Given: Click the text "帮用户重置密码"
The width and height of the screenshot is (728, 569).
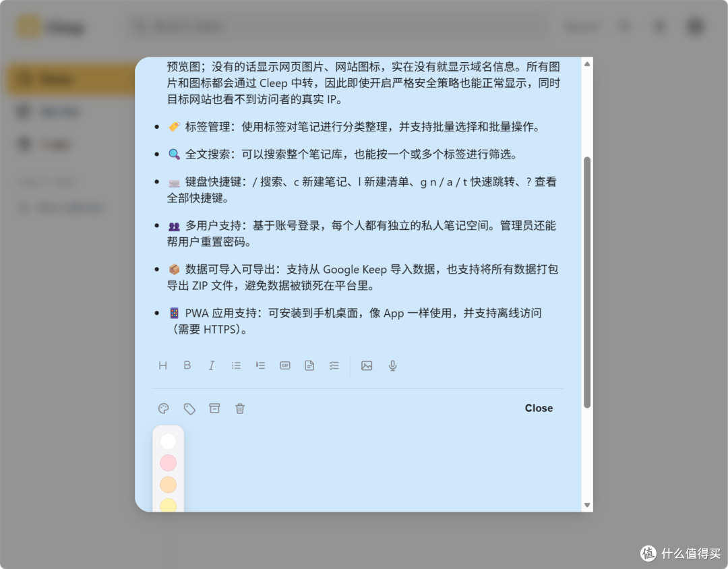Looking at the screenshot, I should coord(206,242).
